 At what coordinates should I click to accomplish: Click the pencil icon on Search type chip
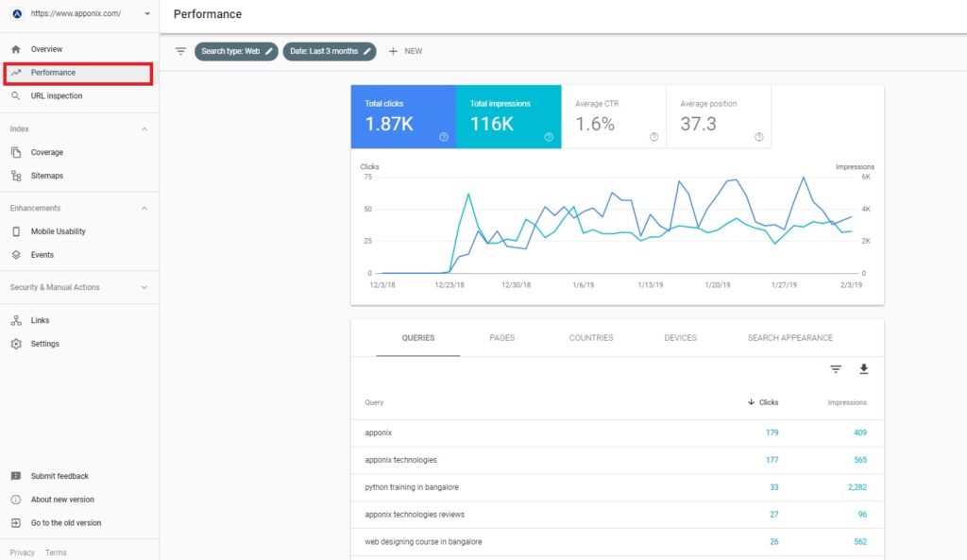point(269,51)
